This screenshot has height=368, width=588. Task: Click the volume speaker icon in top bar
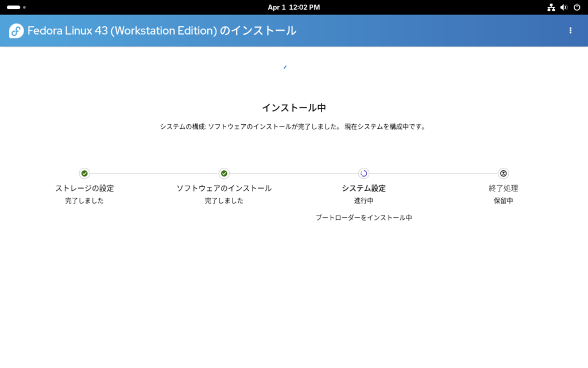click(x=563, y=7)
